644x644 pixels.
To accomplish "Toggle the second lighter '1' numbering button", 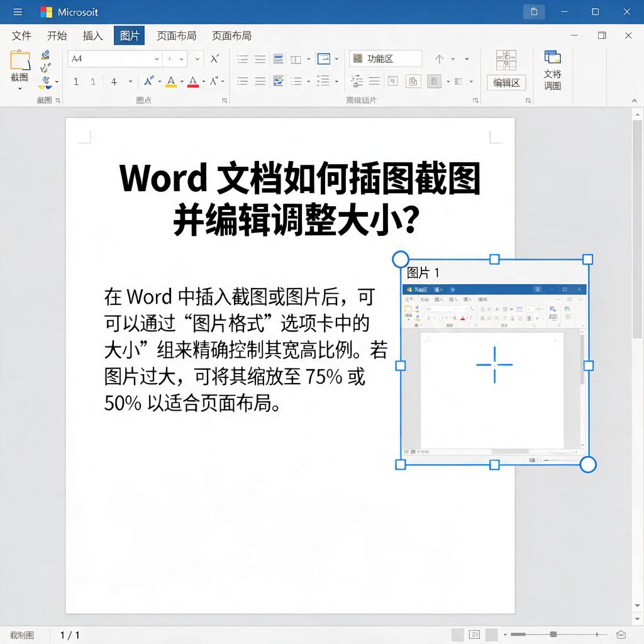I will click(x=93, y=81).
